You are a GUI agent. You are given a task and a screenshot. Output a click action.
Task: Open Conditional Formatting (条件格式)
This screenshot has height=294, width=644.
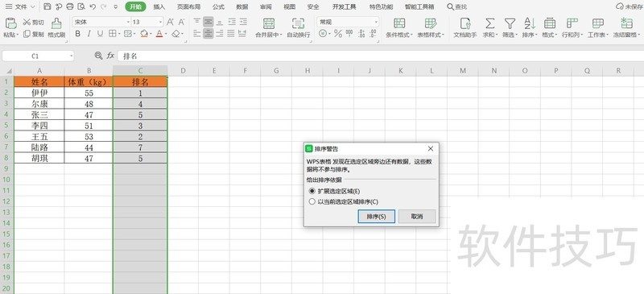pyautogui.click(x=399, y=28)
